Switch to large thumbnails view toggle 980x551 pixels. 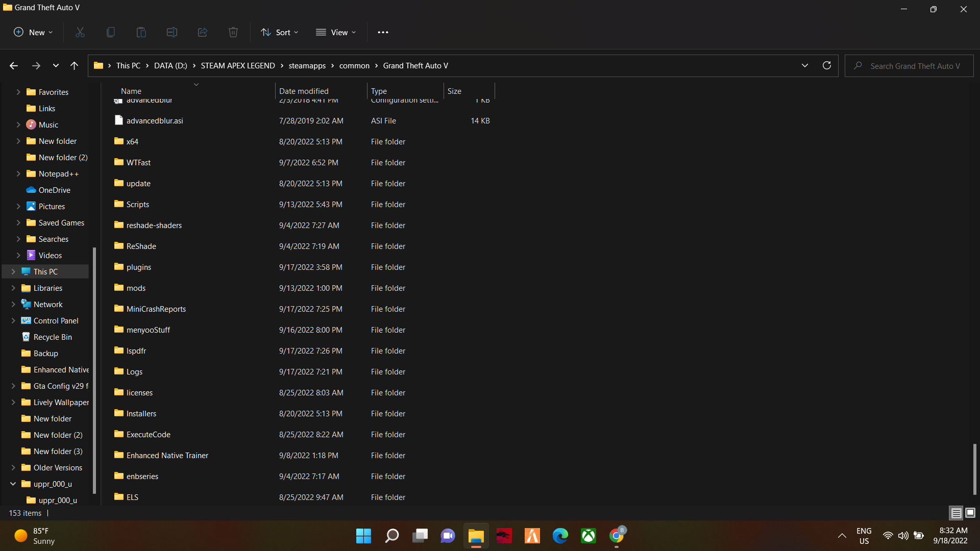point(970,513)
